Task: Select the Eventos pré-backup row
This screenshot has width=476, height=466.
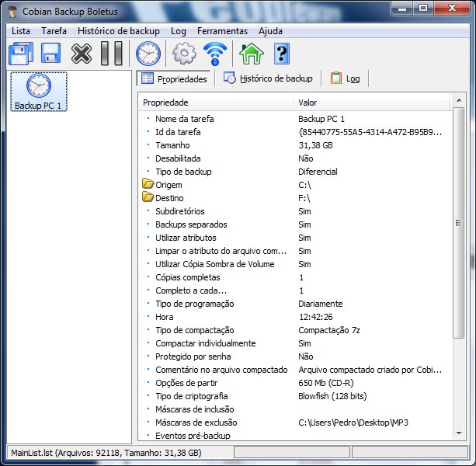Action: 295,435
